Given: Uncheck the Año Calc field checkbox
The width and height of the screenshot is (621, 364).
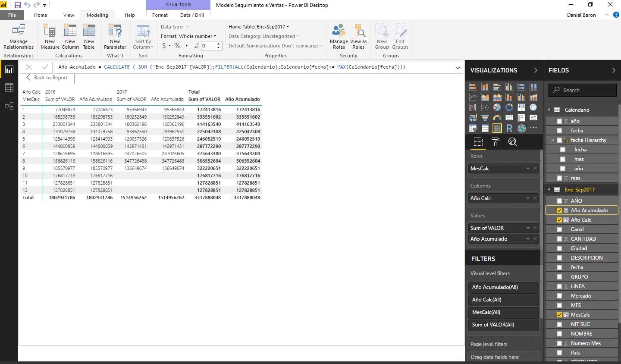Looking at the screenshot, I should (559, 220).
